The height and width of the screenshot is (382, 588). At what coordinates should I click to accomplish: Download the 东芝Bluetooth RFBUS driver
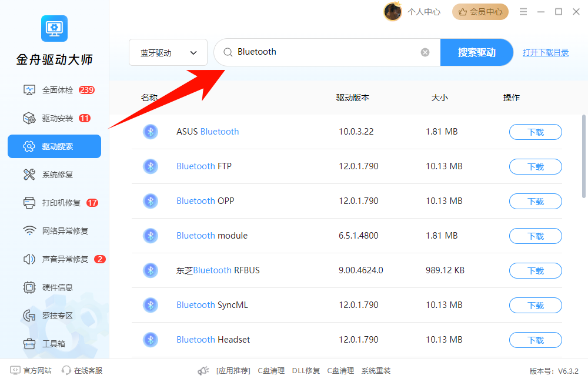536,271
